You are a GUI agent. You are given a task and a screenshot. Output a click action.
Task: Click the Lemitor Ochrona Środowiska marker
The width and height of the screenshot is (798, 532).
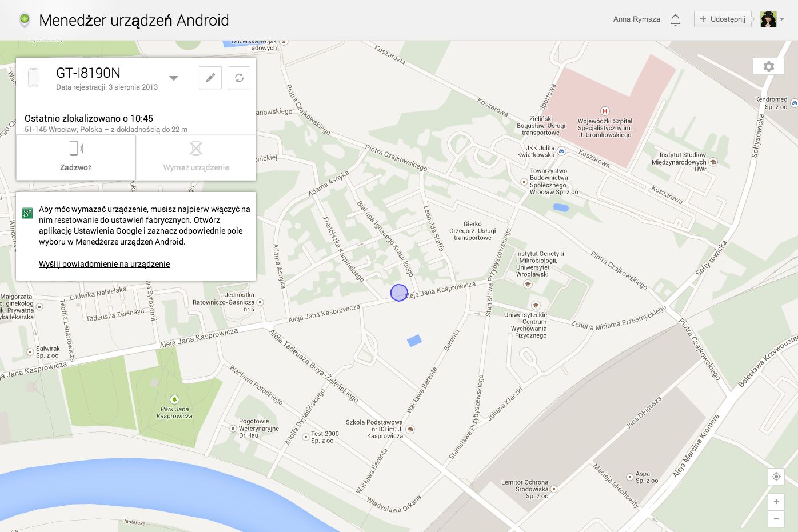pyautogui.click(x=554, y=489)
